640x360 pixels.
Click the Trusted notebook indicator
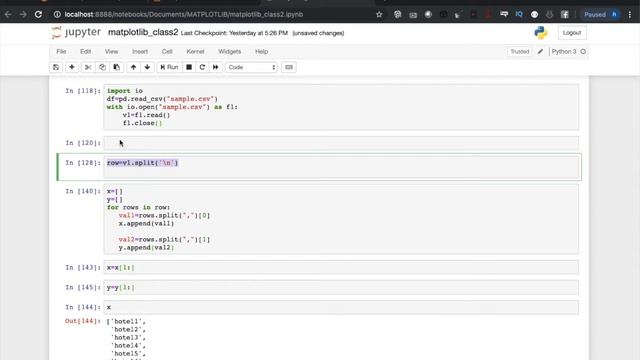tap(520, 51)
